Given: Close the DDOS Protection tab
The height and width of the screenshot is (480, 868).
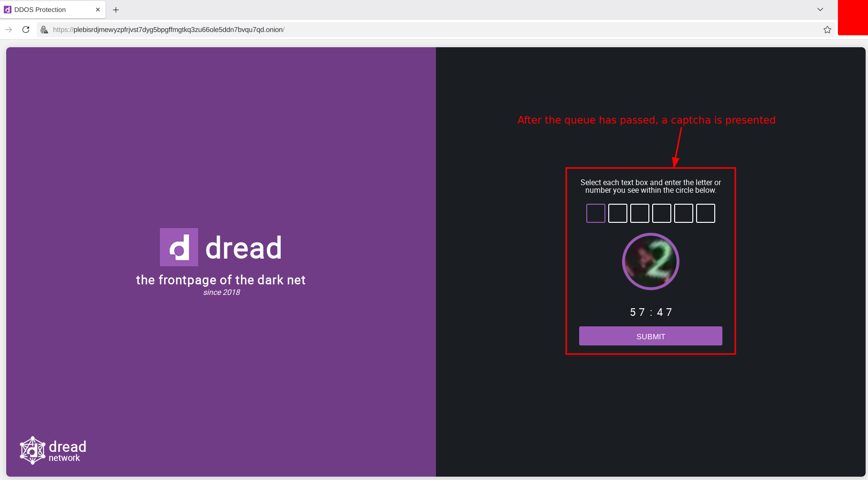Looking at the screenshot, I should [x=98, y=10].
